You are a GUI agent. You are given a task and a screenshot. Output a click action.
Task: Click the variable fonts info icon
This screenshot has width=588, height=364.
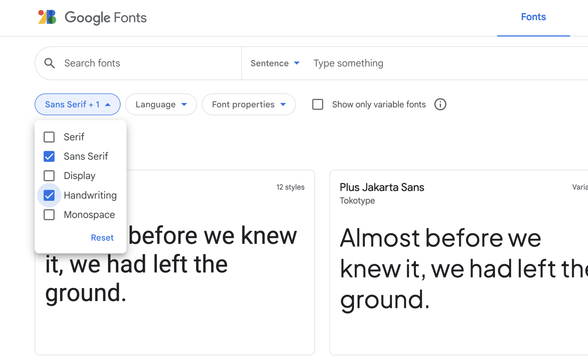[440, 104]
